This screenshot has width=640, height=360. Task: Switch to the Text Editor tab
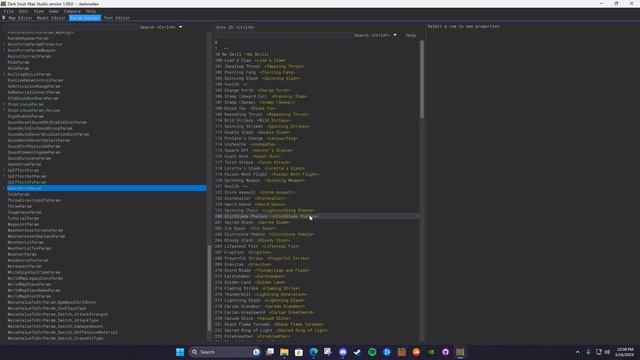[x=117, y=18]
